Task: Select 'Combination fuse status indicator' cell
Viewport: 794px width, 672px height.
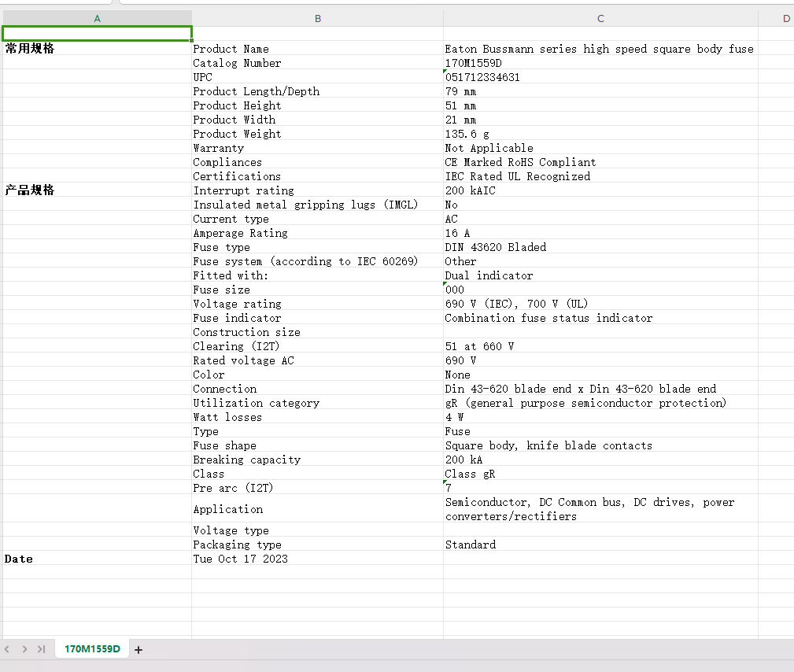Action: [x=600, y=318]
